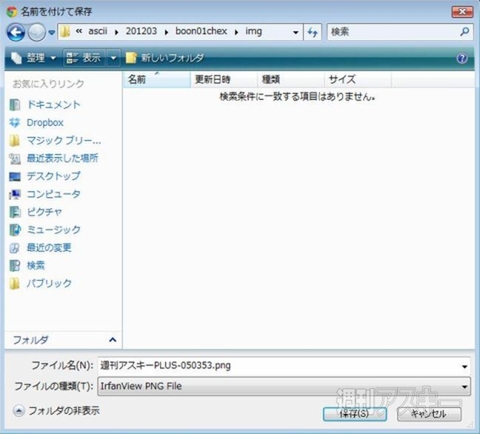Select the 201203 breadcrumb segment
The image size is (480, 434).
pyautogui.click(x=141, y=31)
